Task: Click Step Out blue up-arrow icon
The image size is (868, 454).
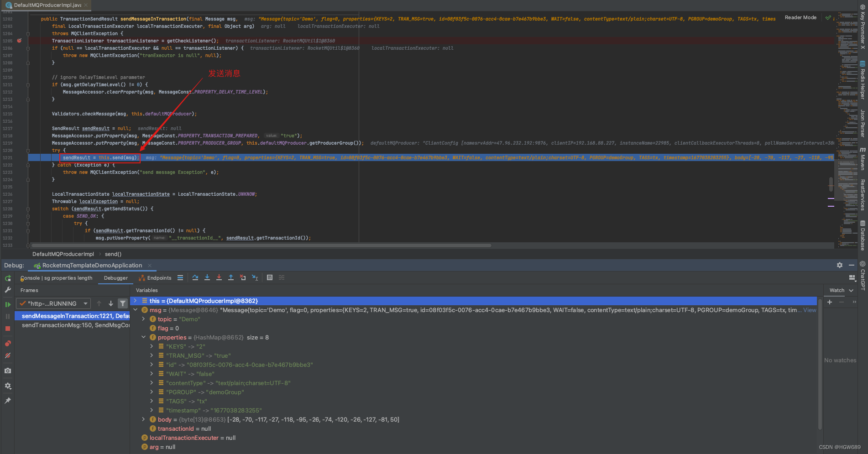Action: 231,277
